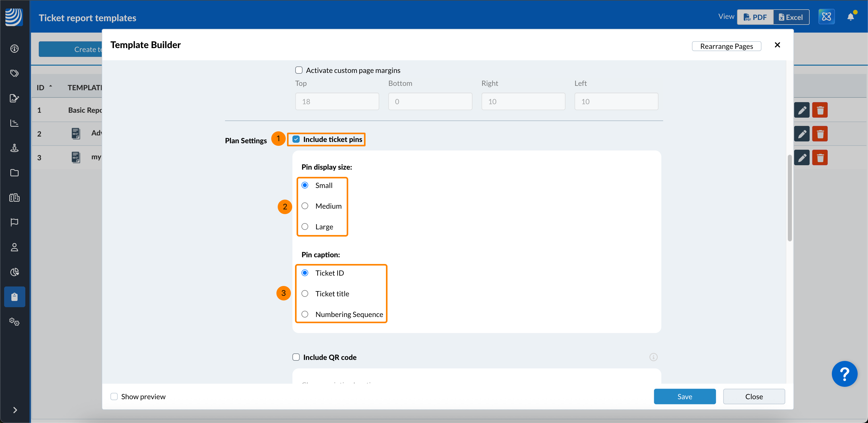Open the dashboard icon in sidebar

[x=14, y=49]
